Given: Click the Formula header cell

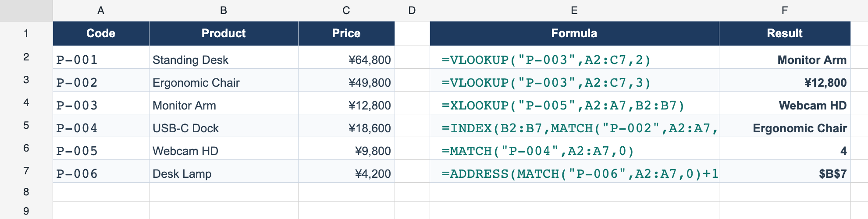Looking at the screenshot, I should 574,34.
